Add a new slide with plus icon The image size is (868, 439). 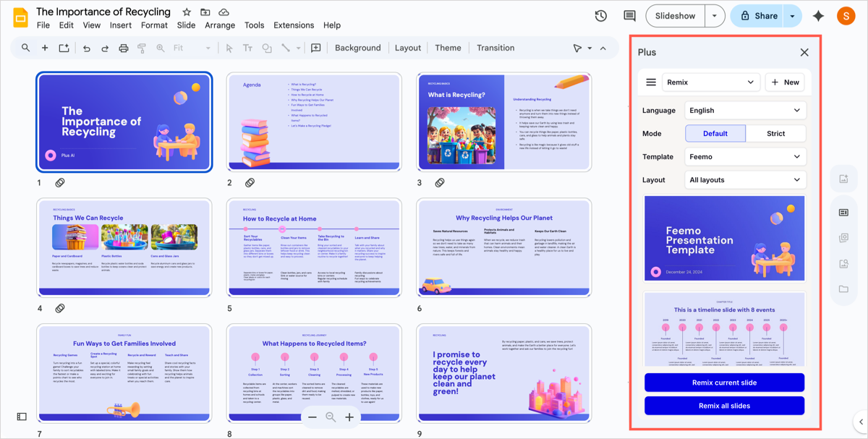[45, 48]
